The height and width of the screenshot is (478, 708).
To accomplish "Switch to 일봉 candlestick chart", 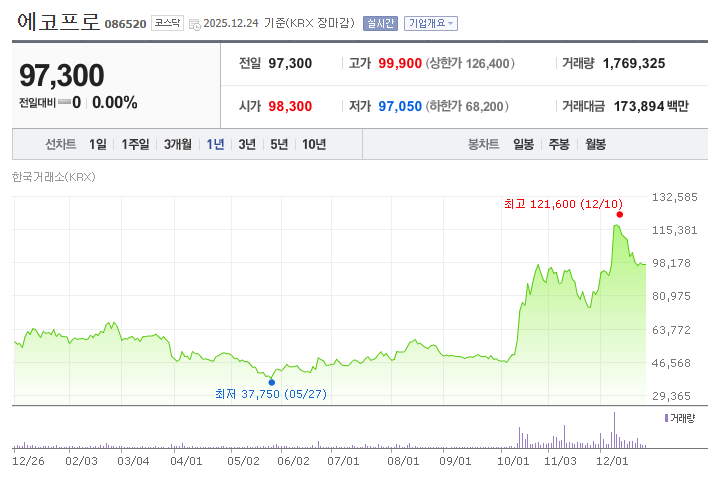I will [x=523, y=144].
